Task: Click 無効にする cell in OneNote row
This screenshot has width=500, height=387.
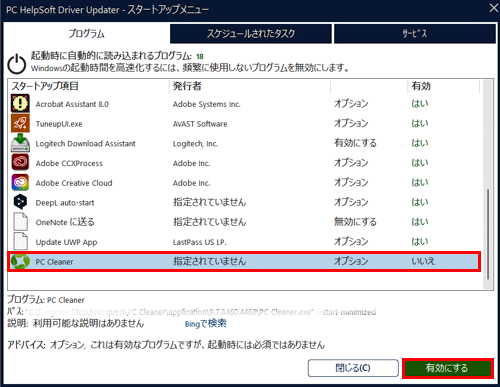Action: [355, 222]
